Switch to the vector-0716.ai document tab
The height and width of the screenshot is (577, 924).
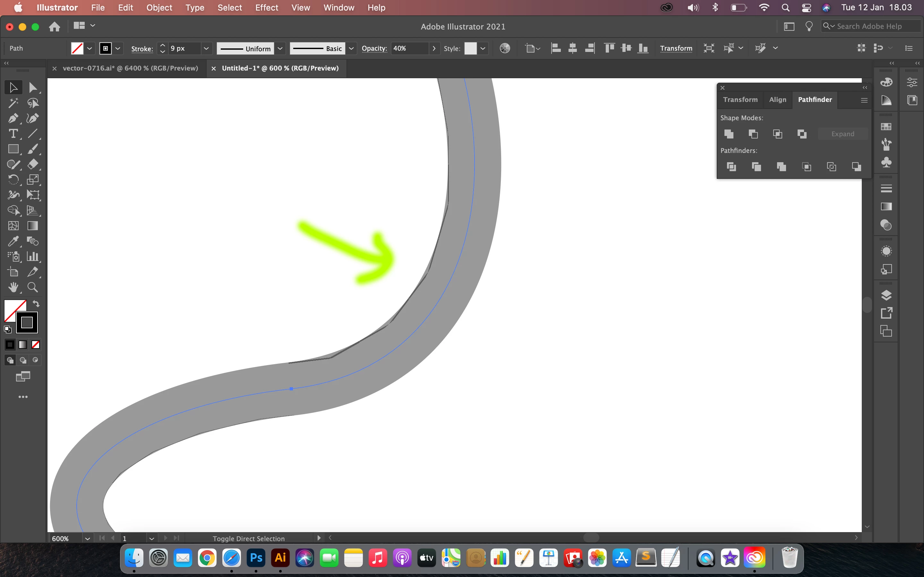tap(130, 68)
